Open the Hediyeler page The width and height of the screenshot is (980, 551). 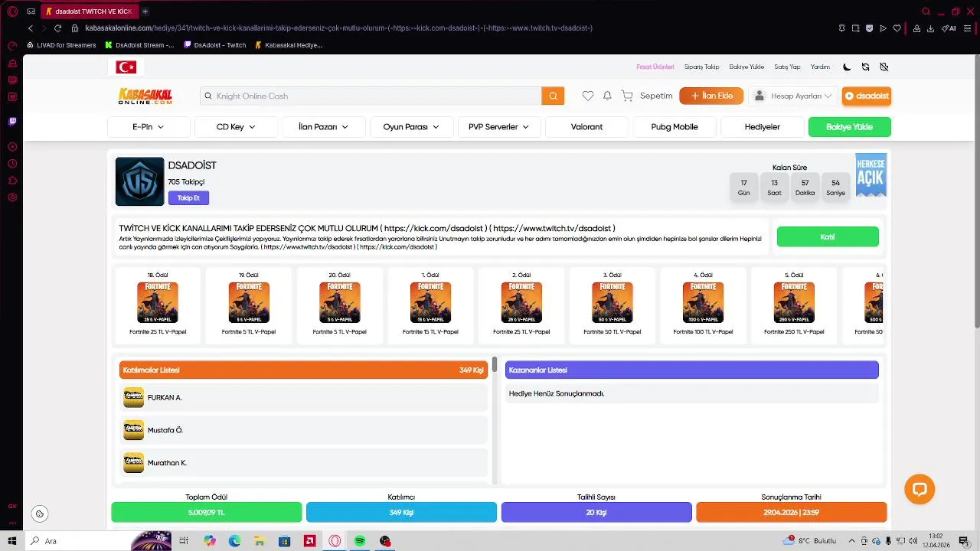point(763,127)
